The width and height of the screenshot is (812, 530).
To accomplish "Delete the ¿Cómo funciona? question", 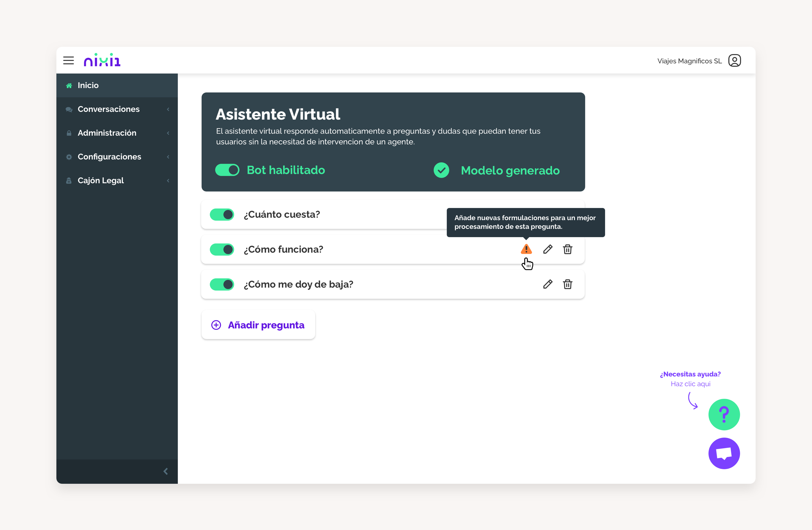I will (x=567, y=249).
